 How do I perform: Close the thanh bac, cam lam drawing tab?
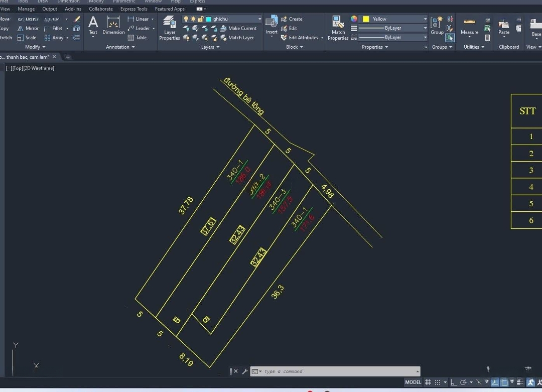54,57
